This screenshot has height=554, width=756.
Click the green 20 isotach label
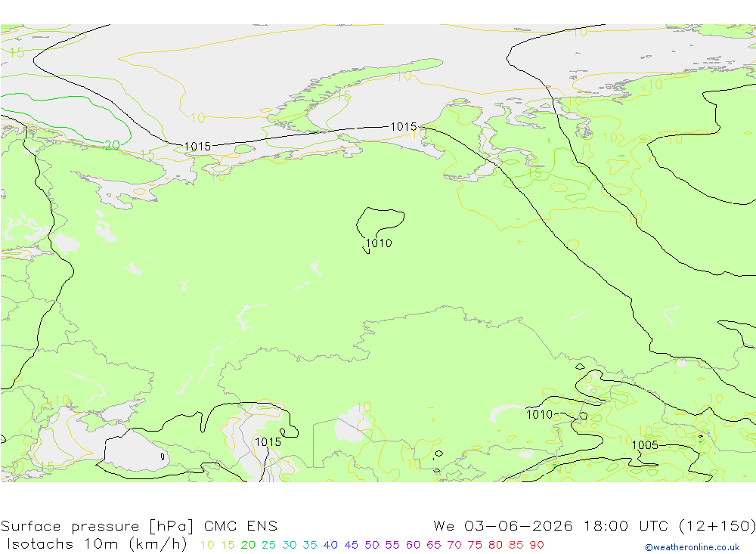(x=113, y=144)
